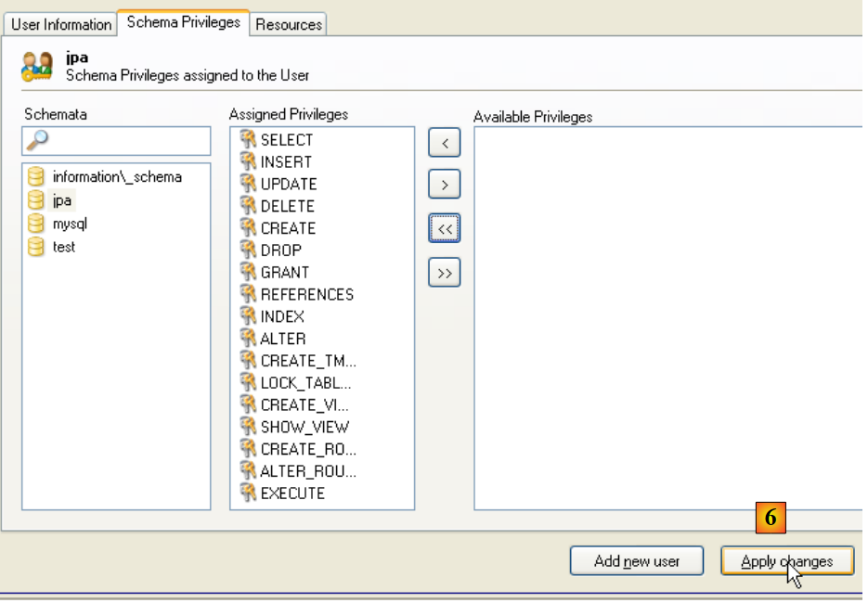
Task: Click the double right arrow remove-all button
Action: pos(445,273)
